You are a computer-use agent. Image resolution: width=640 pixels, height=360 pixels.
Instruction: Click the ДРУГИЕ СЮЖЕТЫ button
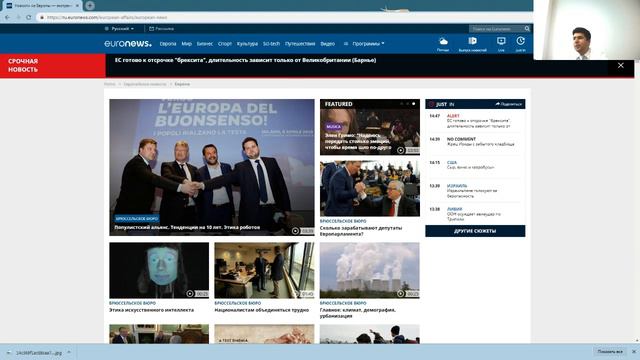475,231
